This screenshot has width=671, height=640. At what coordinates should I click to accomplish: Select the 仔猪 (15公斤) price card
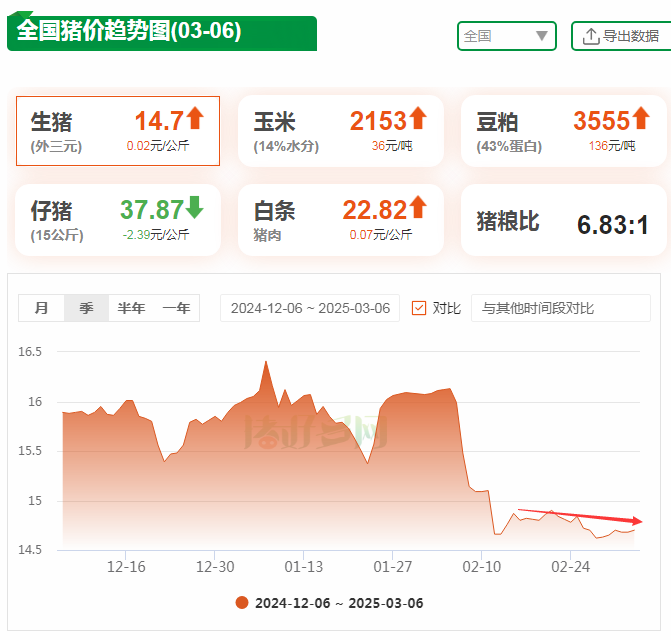(x=118, y=220)
